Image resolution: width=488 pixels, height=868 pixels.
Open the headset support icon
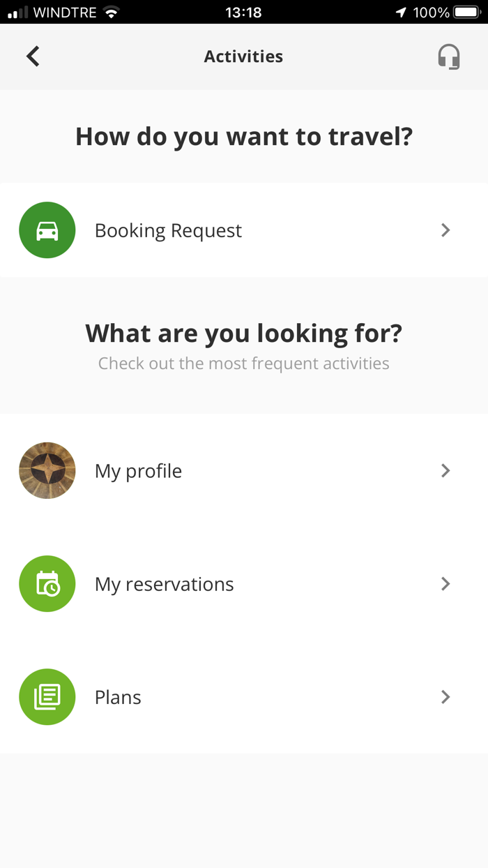449,57
